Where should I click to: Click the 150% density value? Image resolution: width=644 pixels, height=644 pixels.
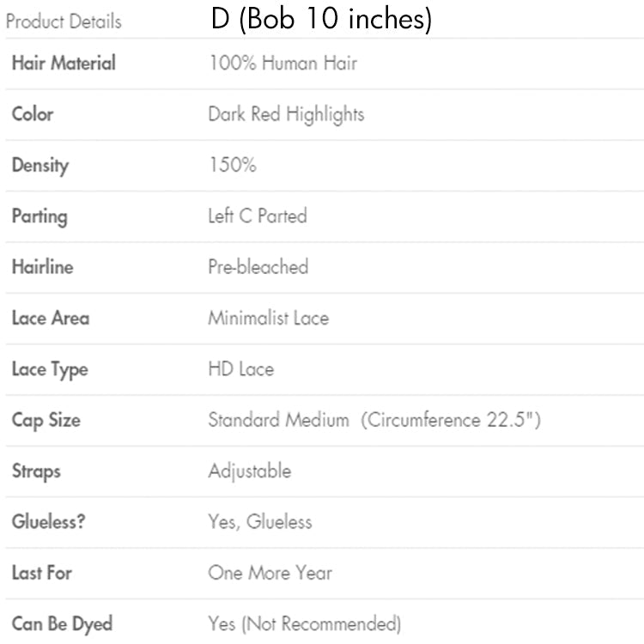(232, 165)
